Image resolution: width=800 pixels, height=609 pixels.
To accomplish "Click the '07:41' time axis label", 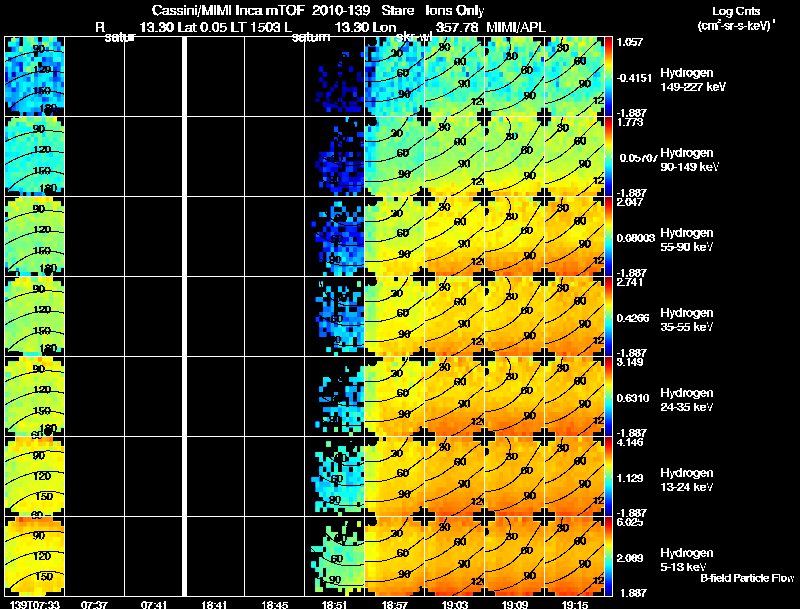I will pyautogui.click(x=154, y=604).
